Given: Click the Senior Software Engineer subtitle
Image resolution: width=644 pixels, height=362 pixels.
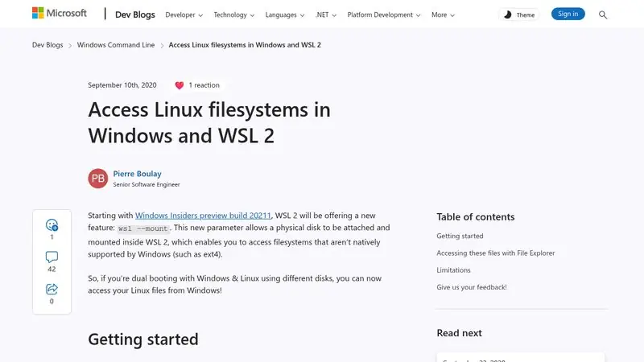Looking at the screenshot, I should pos(147,185).
